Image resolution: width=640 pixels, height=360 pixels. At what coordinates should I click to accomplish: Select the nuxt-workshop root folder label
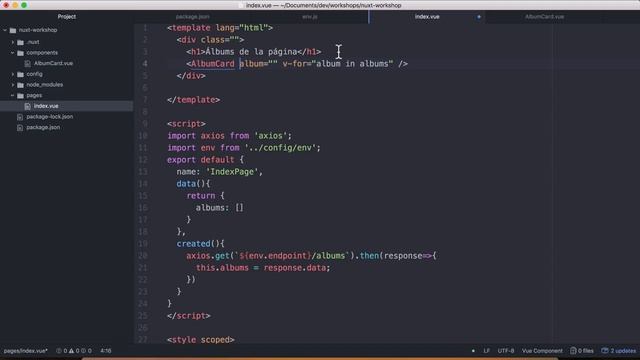pyautogui.click(x=38, y=30)
